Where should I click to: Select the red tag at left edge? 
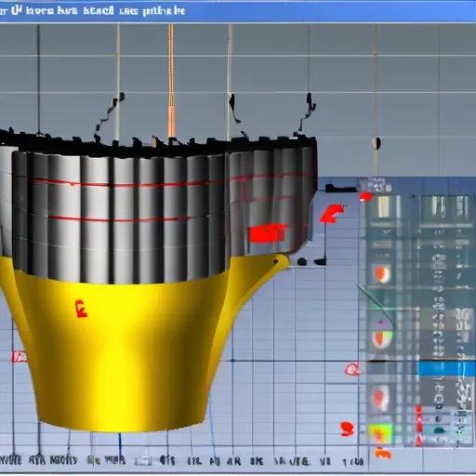click(x=19, y=357)
